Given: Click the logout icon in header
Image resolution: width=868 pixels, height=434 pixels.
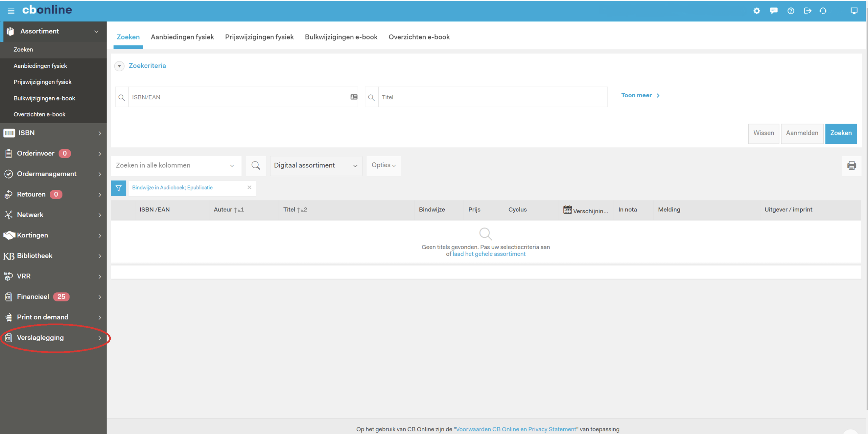Looking at the screenshot, I should 807,11.
